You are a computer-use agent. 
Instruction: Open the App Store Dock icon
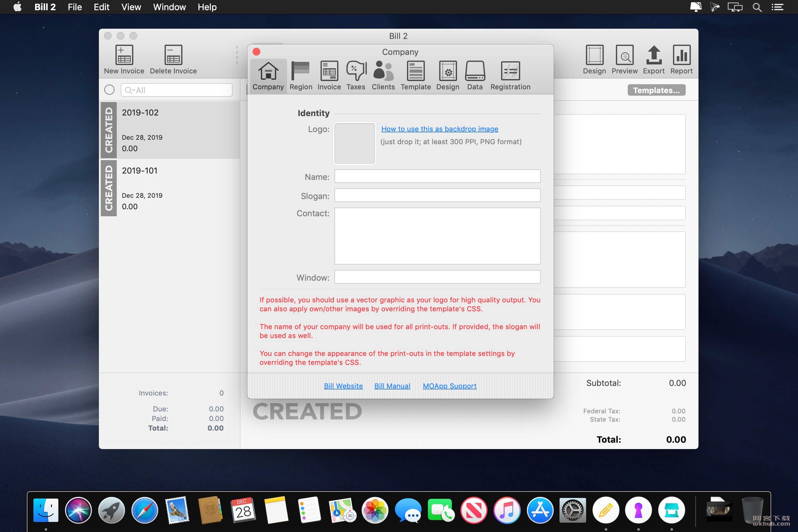pyautogui.click(x=540, y=510)
